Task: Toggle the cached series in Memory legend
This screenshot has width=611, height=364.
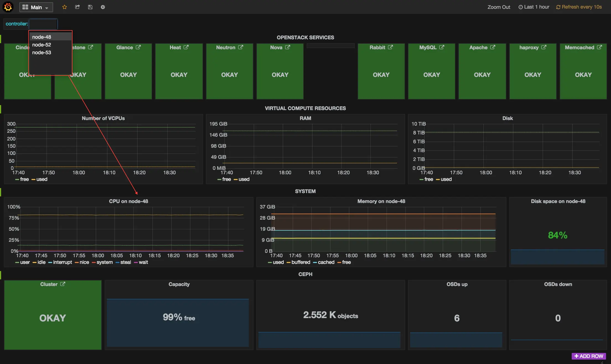Action: tap(326, 262)
